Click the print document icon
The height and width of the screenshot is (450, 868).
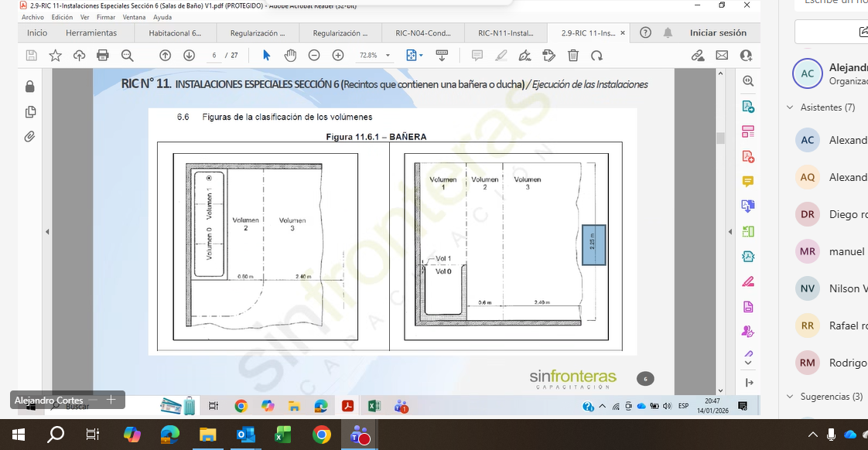pos(103,56)
